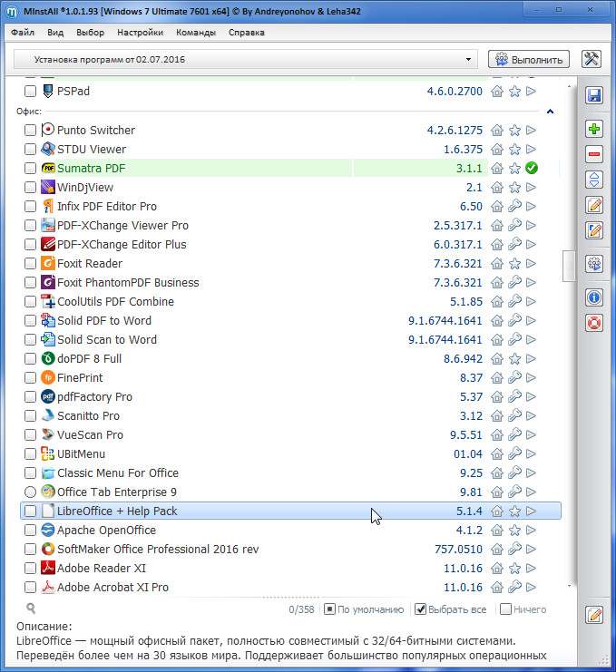Open the 'Настройки' menu

pos(141,32)
